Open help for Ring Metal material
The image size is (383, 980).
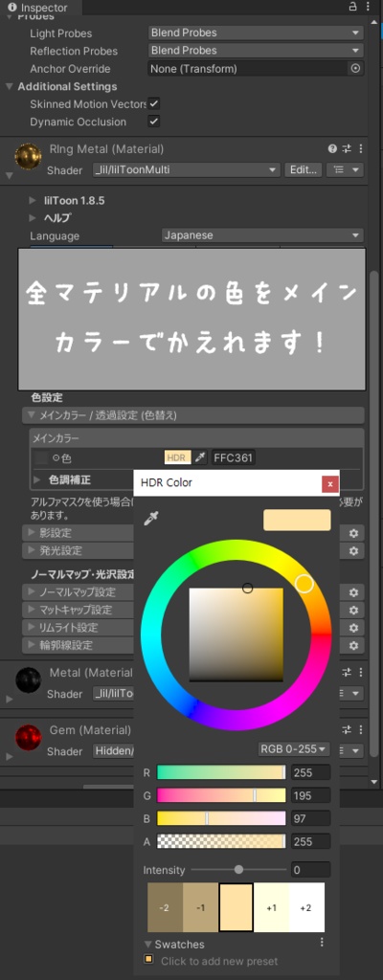click(332, 148)
